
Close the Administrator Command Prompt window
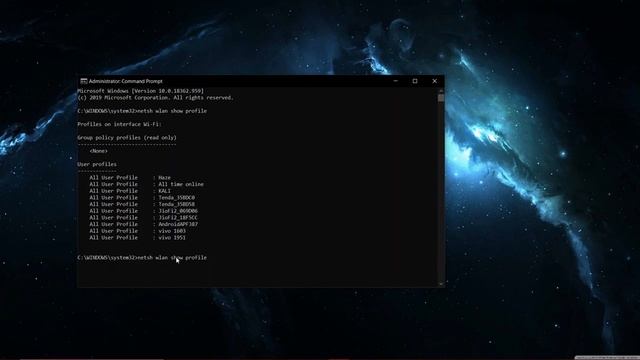click(434, 81)
